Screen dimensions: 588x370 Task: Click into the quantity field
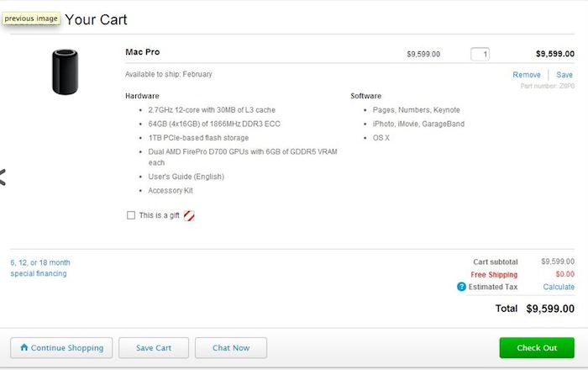tap(480, 54)
